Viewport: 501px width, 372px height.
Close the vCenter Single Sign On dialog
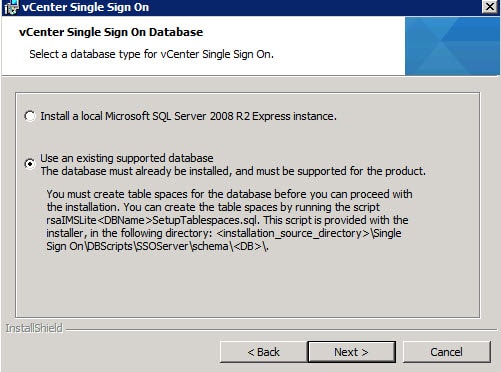point(490,6)
